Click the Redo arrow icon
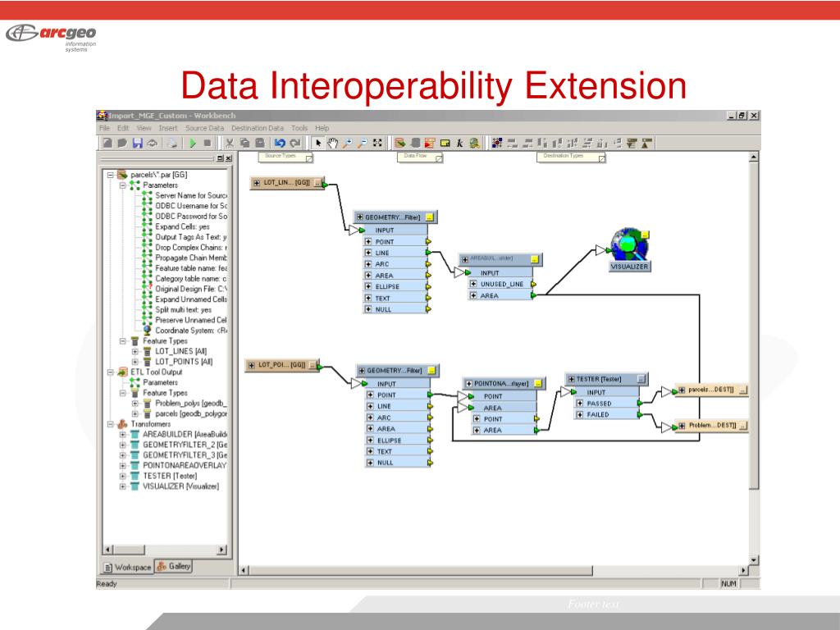This screenshot has width=840, height=630. 294,143
